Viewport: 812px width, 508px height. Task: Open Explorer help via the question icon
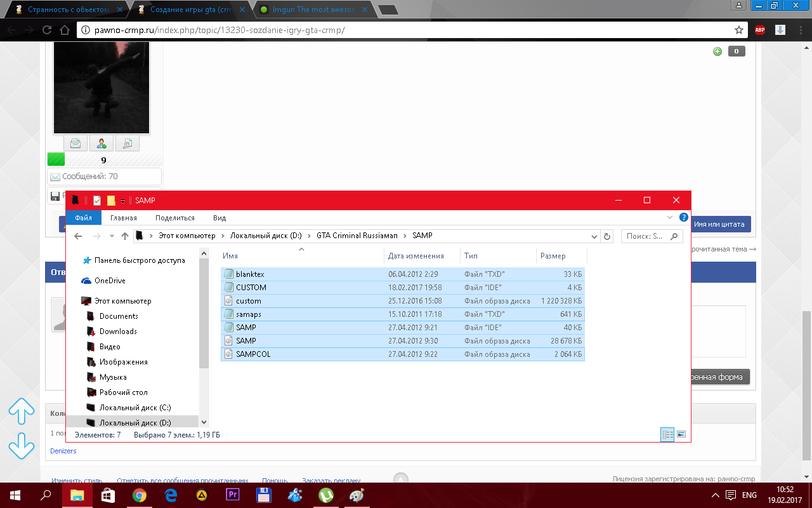click(684, 217)
